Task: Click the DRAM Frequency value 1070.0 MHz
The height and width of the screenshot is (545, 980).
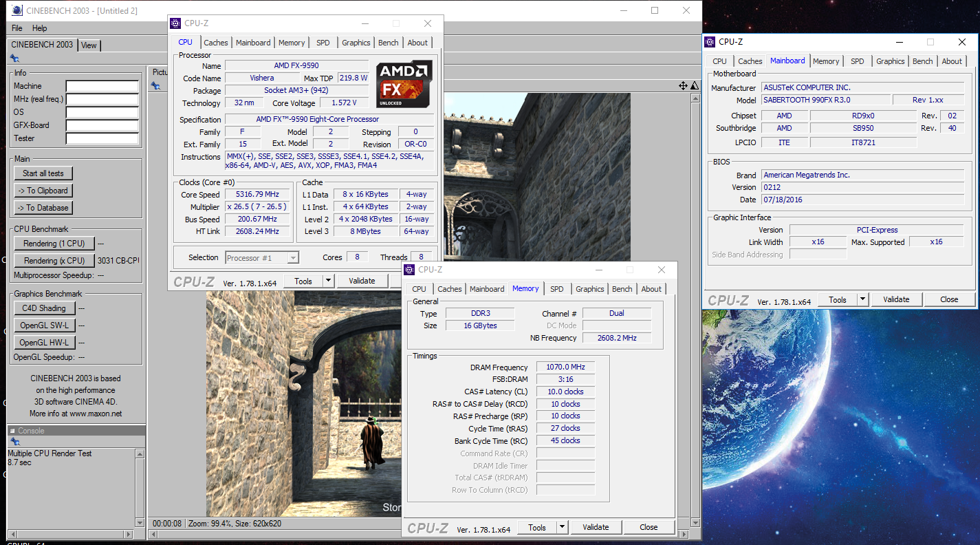Action: [565, 367]
